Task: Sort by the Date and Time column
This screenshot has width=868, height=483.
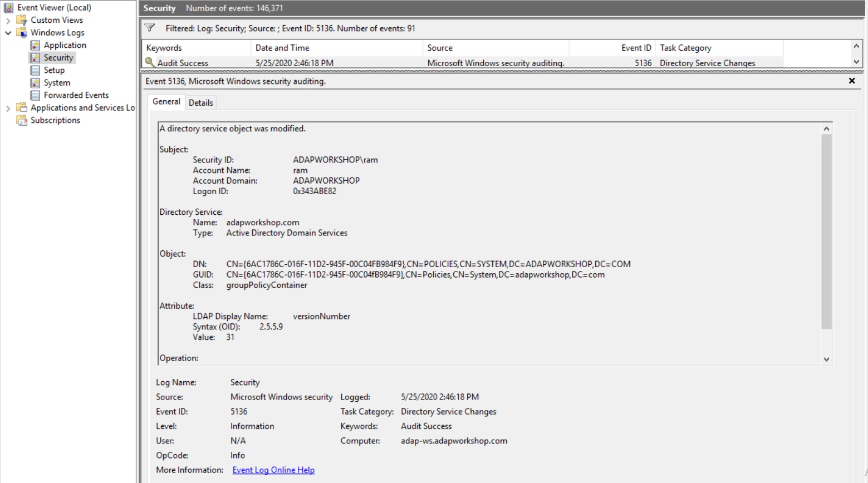Action: click(337, 48)
